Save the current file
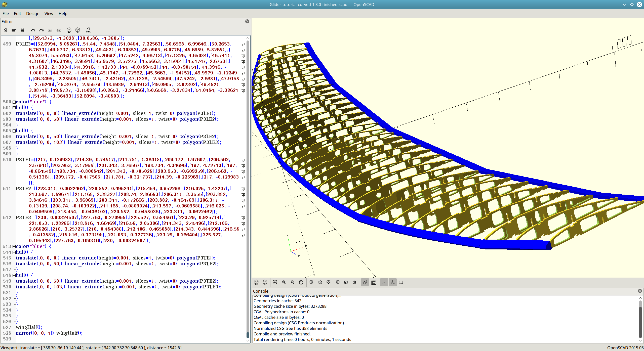644x351 pixels. (x=22, y=30)
